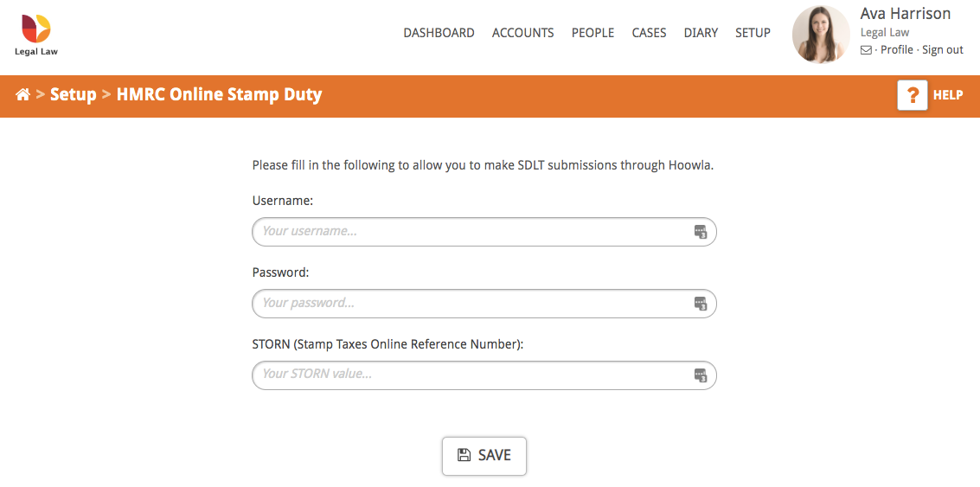Screen dimensions: 980x487
Task: Focus the Username input field
Action: tap(484, 232)
